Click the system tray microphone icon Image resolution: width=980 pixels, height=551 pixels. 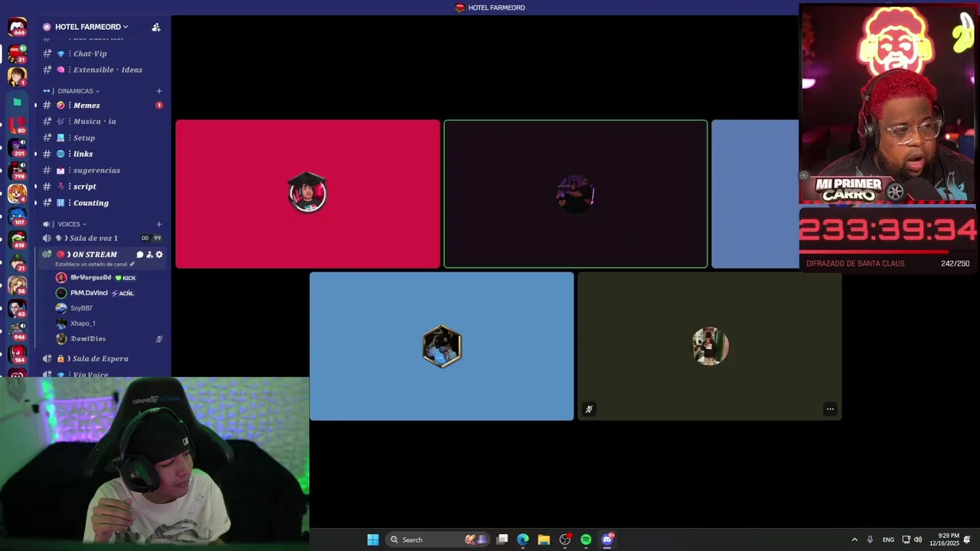[x=870, y=540]
